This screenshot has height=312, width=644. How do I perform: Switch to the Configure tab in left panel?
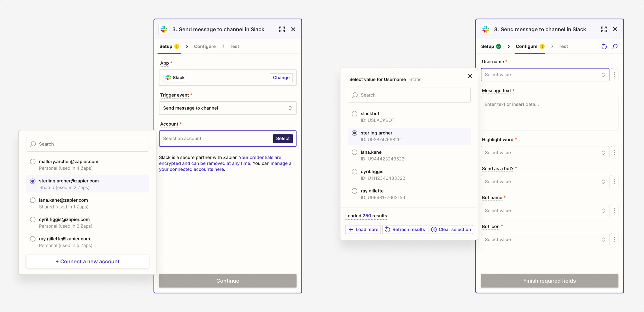click(205, 47)
